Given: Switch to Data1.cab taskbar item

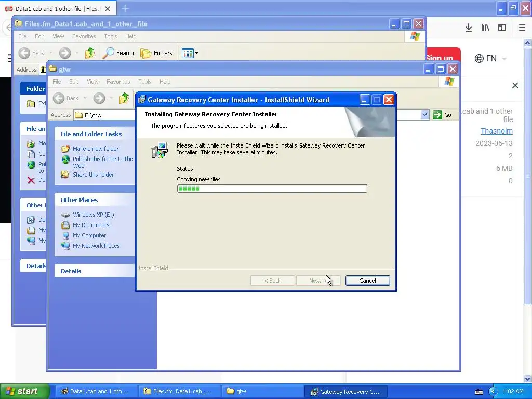Looking at the screenshot, I should pos(96,391).
